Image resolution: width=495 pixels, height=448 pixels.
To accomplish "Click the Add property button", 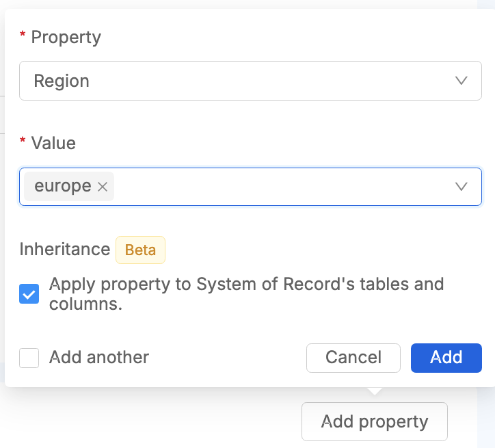I will tap(375, 421).
